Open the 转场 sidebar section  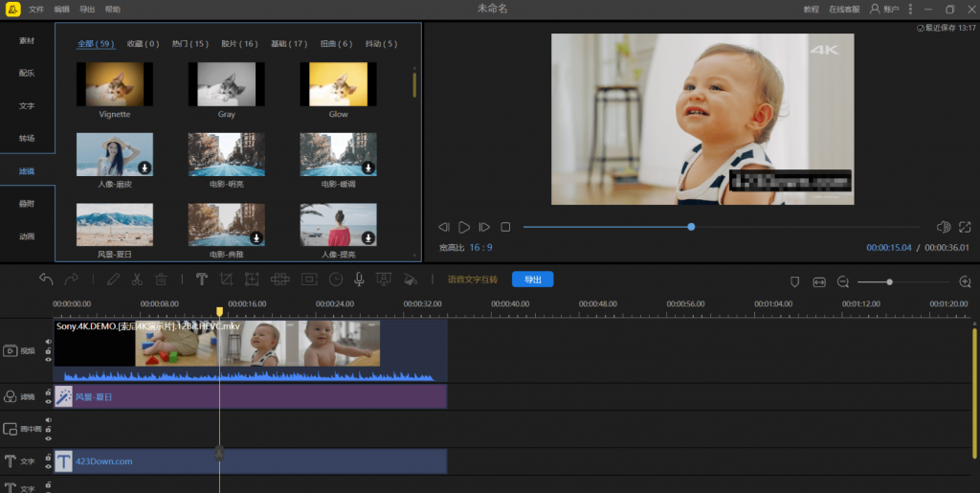[x=27, y=138]
